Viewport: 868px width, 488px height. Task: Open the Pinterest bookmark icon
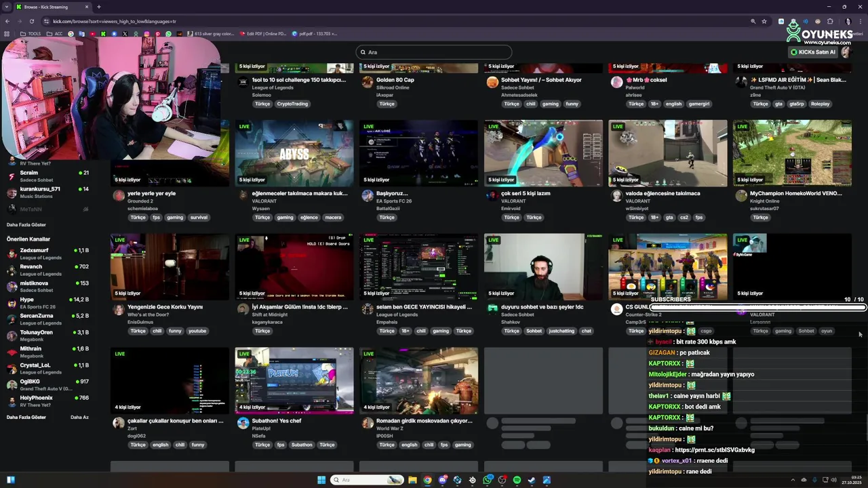(158, 33)
